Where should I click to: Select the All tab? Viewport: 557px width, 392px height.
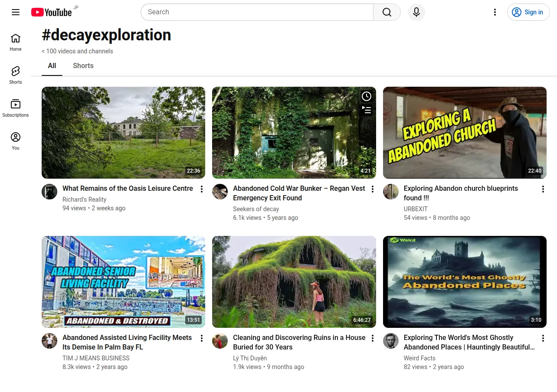[52, 66]
